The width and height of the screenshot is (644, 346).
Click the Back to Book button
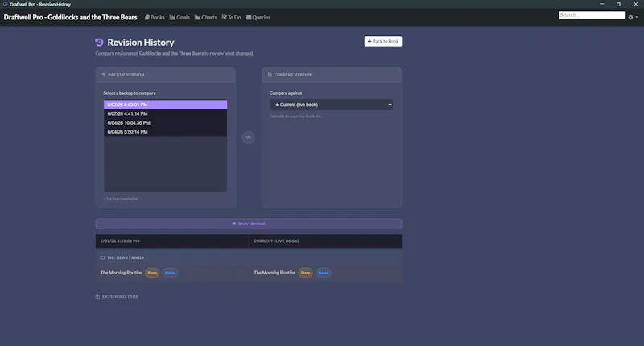[x=383, y=42]
